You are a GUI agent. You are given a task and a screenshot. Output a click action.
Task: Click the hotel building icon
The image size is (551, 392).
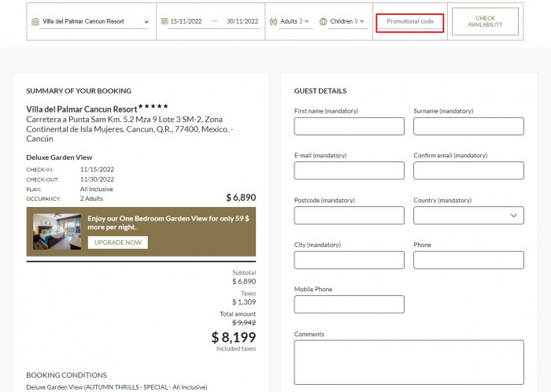click(35, 21)
